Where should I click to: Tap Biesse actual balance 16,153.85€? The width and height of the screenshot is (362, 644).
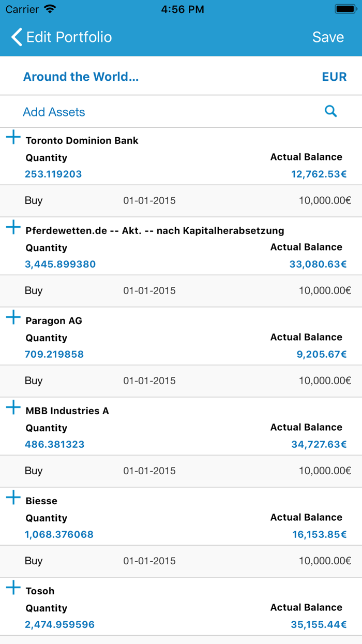(x=319, y=534)
